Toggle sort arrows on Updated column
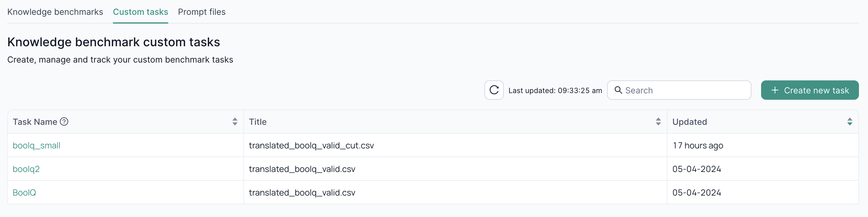This screenshot has height=217, width=868. point(850,121)
